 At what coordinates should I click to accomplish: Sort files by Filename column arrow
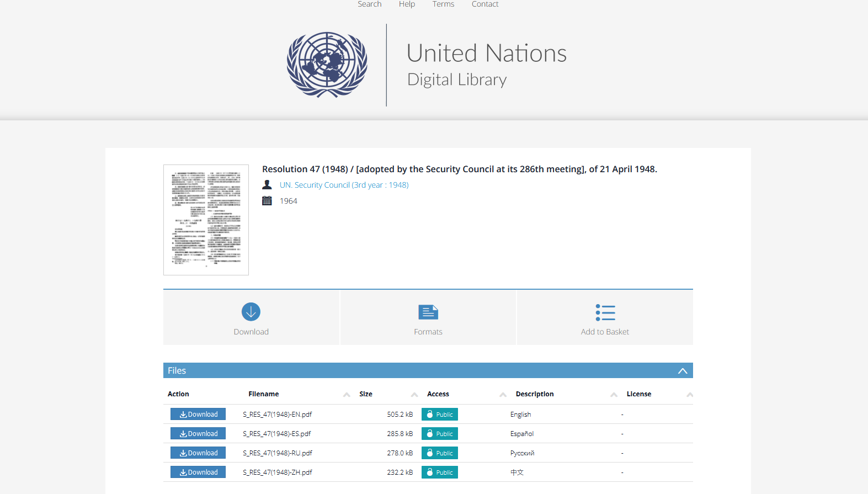tap(347, 395)
